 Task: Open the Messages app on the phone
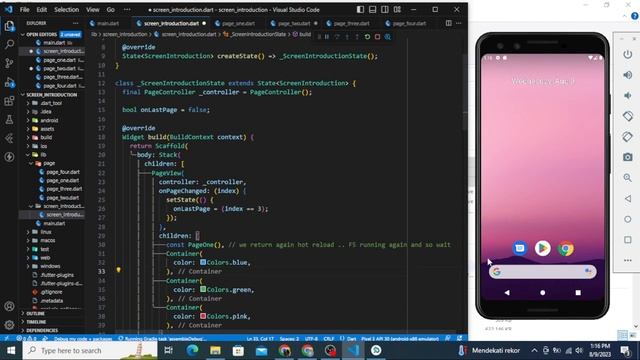click(520, 248)
